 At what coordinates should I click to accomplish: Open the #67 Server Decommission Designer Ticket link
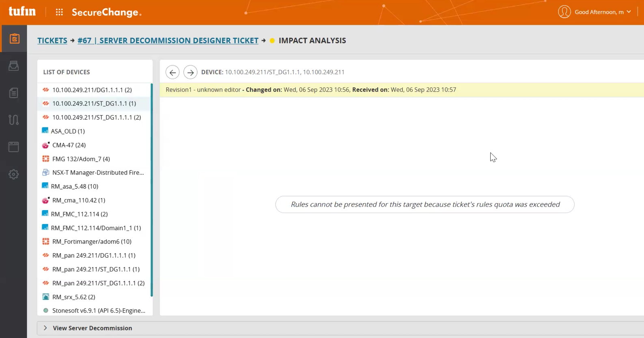pos(168,41)
